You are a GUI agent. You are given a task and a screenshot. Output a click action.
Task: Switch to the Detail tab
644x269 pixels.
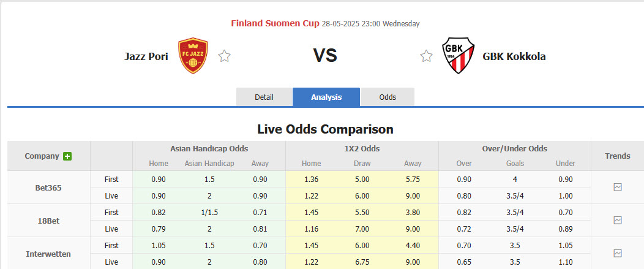point(264,97)
